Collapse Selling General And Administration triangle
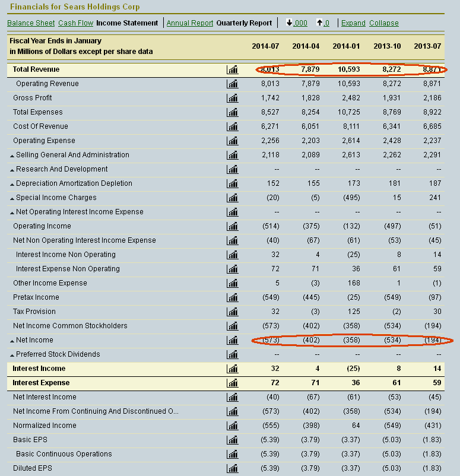460x476 pixels. (12, 156)
